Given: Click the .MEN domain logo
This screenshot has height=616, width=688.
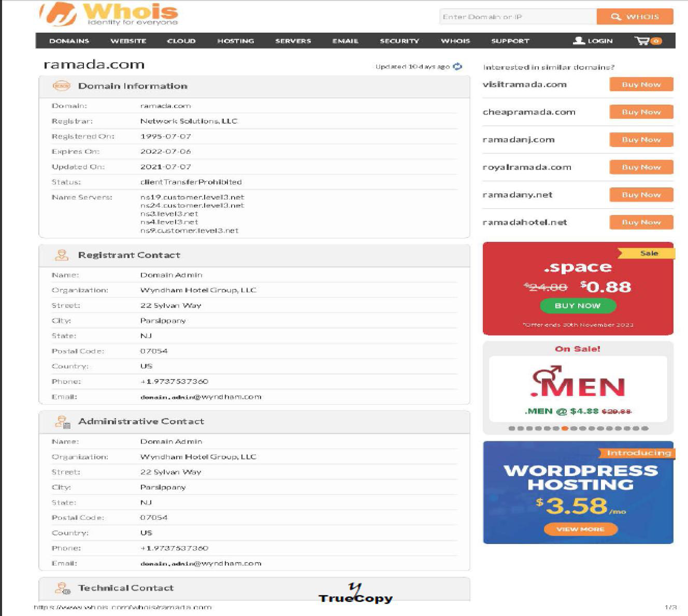Looking at the screenshot, I should pyautogui.click(x=578, y=382).
